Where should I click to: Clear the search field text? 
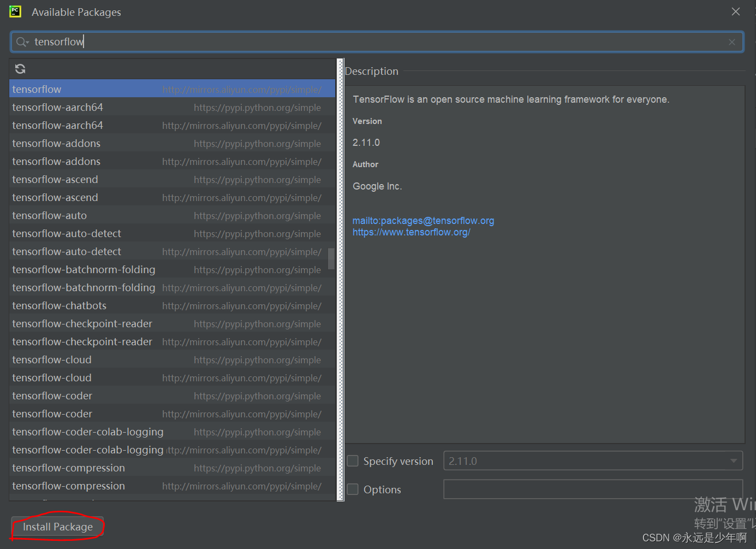click(732, 42)
